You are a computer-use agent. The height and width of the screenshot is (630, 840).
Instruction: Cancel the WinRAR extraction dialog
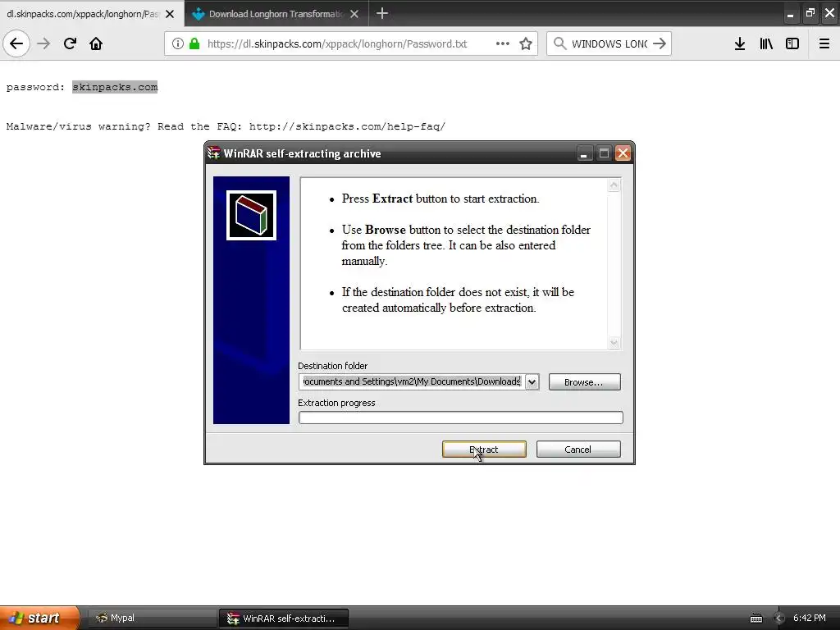click(578, 450)
